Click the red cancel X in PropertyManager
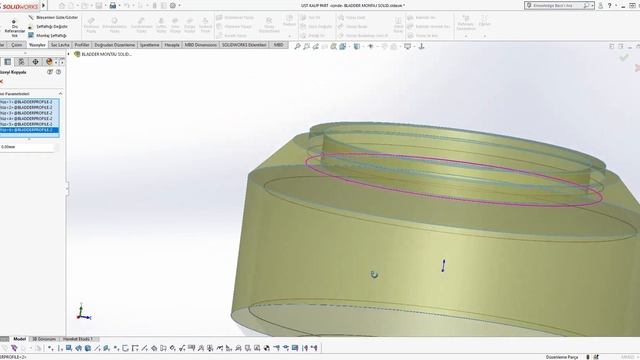This screenshot has height=360, width=640. 2,82
